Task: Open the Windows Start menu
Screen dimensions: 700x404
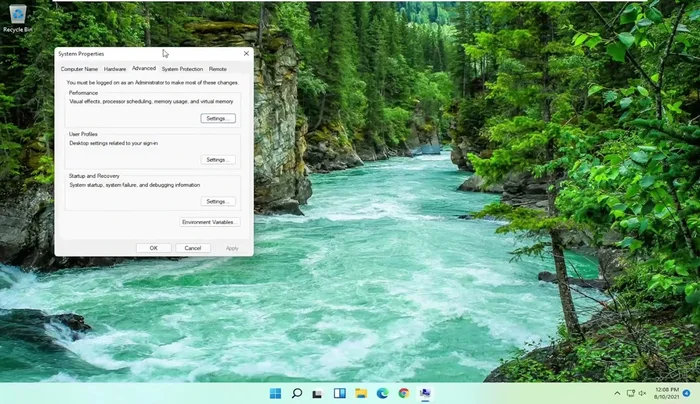Action: (x=275, y=393)
